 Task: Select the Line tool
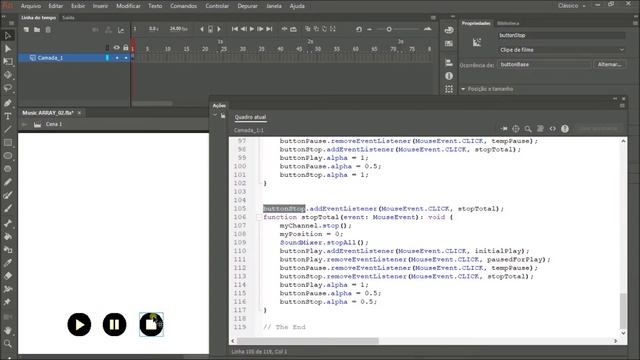click(x=7, y=129)
